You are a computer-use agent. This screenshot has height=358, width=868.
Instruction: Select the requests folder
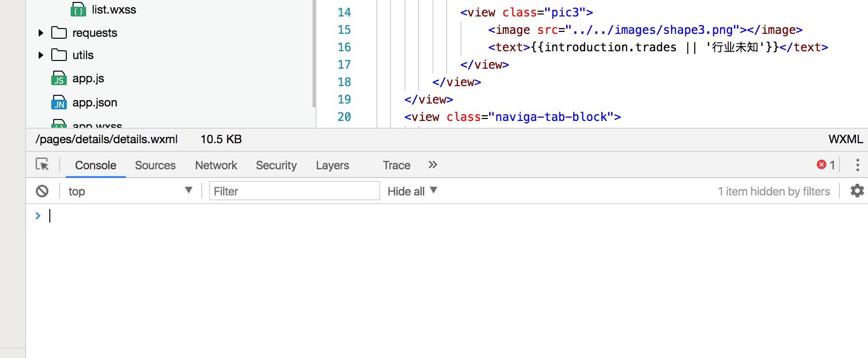point(95,33)
